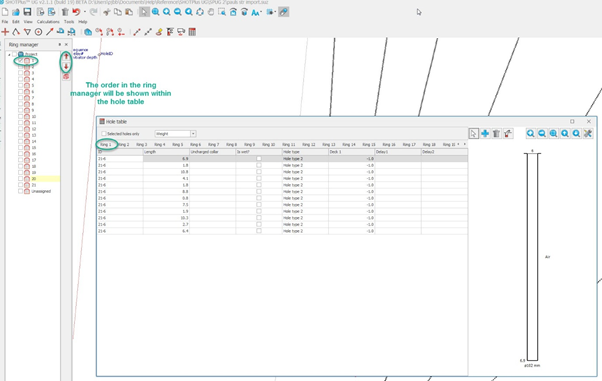
Task: Select the Hole table pointer tool
Action: 473,133
